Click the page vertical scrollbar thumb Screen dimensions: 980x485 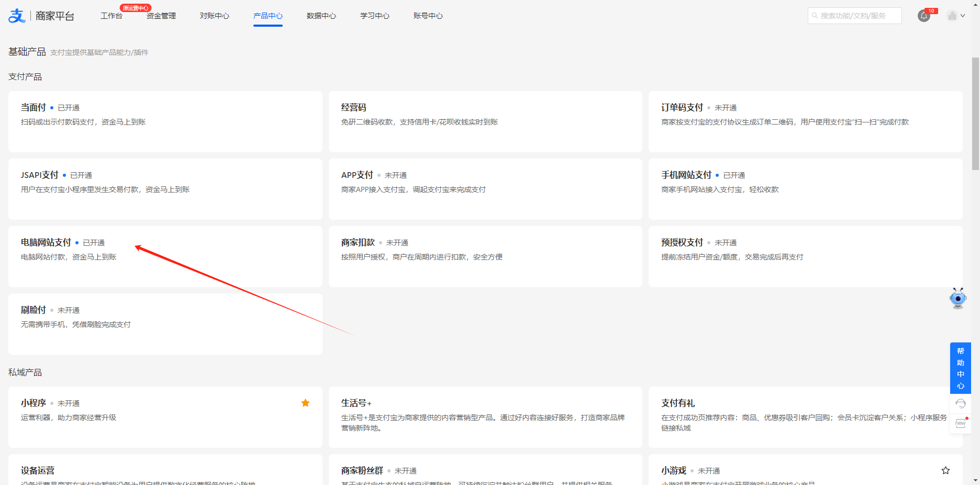click(x=975, y=114)
